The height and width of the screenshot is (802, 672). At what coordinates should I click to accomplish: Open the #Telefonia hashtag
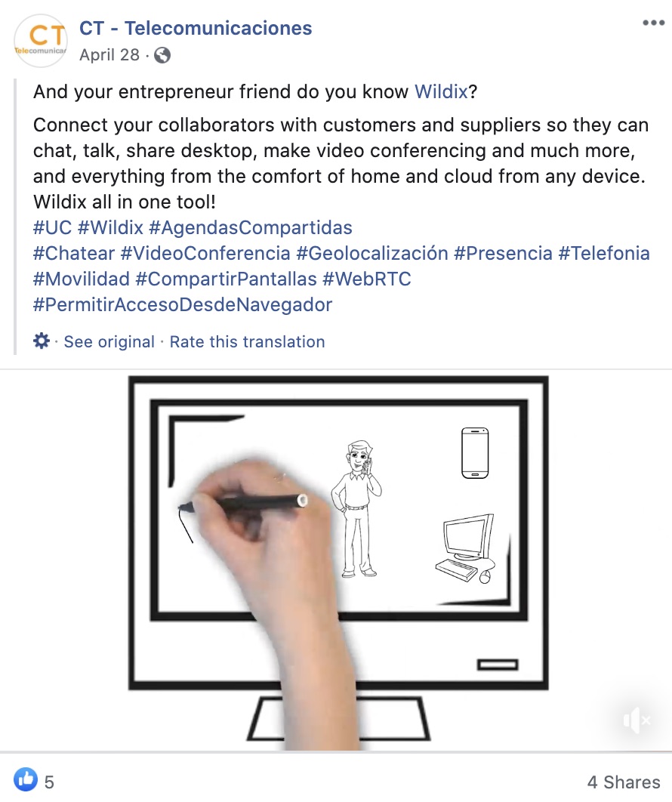pos(604,253)
